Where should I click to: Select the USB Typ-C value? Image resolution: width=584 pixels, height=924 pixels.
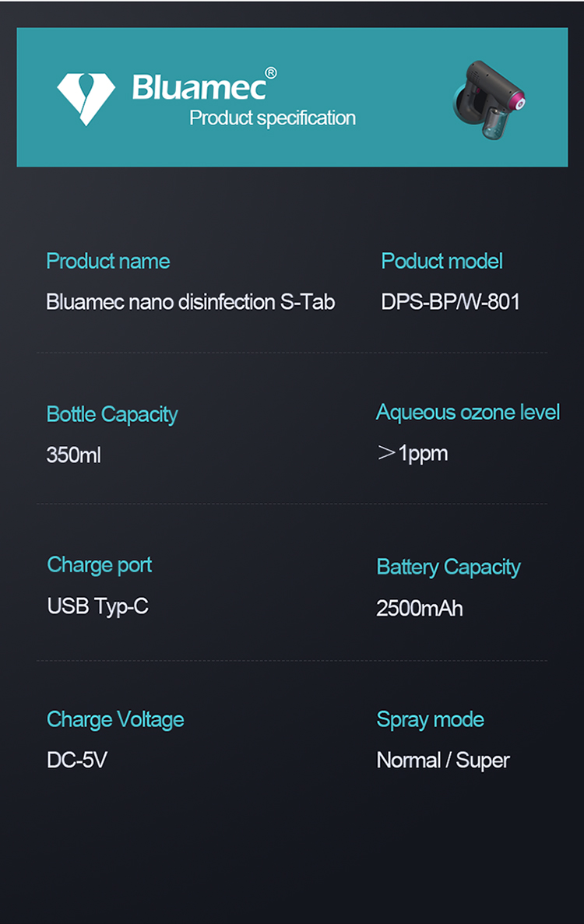click(x=98, y=606)
